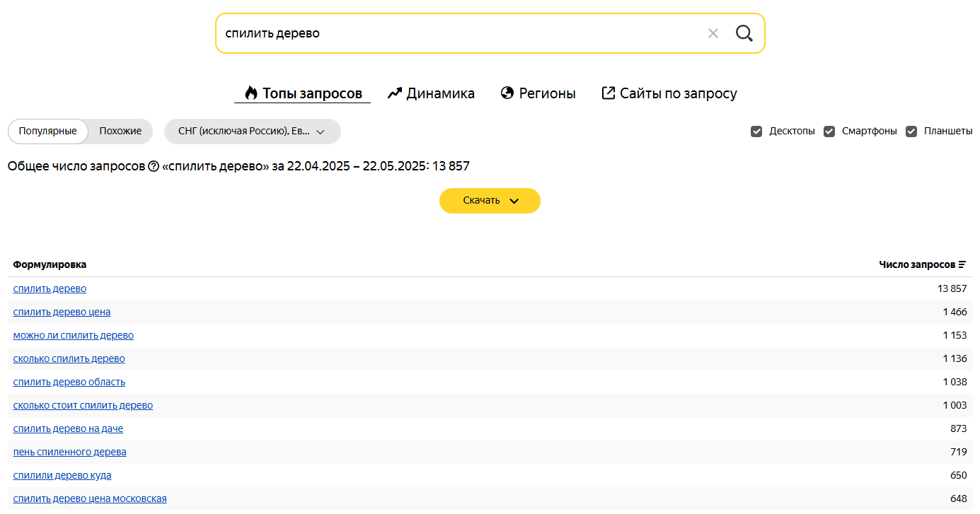Click the 1 153 request count

point(955,335)
